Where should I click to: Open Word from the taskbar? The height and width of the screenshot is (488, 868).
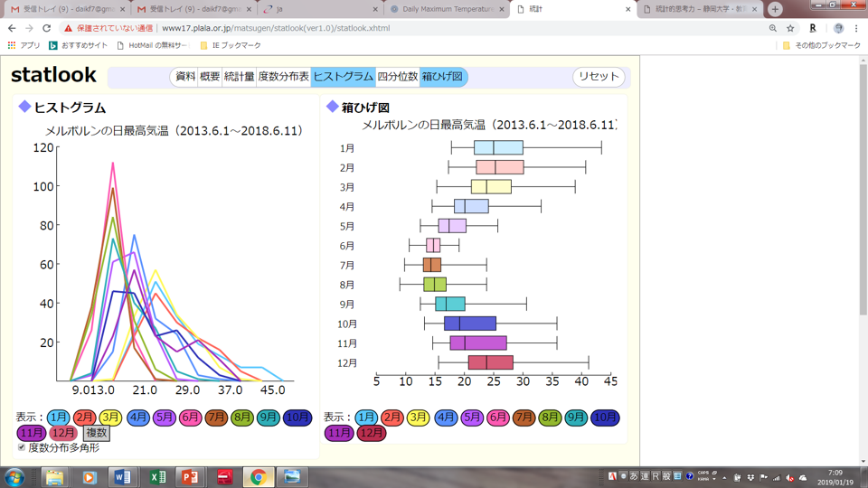[x=122, y=476]
